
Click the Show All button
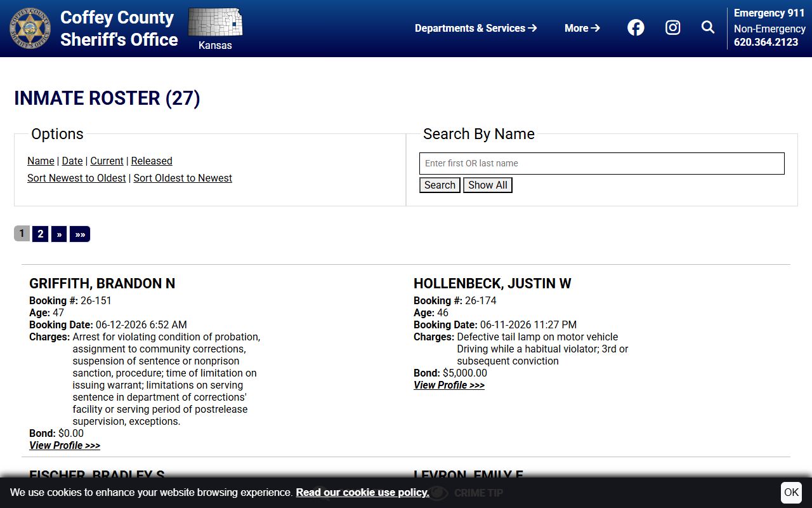488,185
